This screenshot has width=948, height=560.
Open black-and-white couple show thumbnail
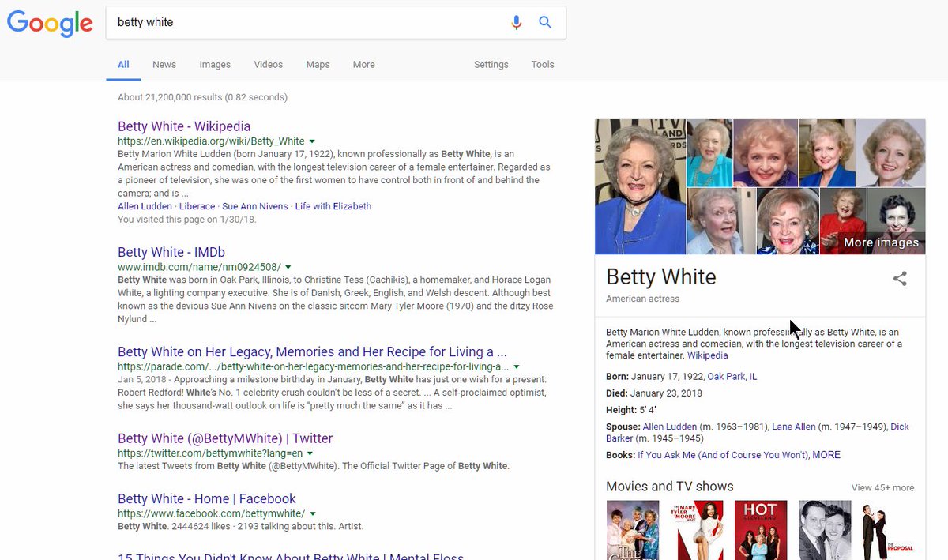click(825, 530)
